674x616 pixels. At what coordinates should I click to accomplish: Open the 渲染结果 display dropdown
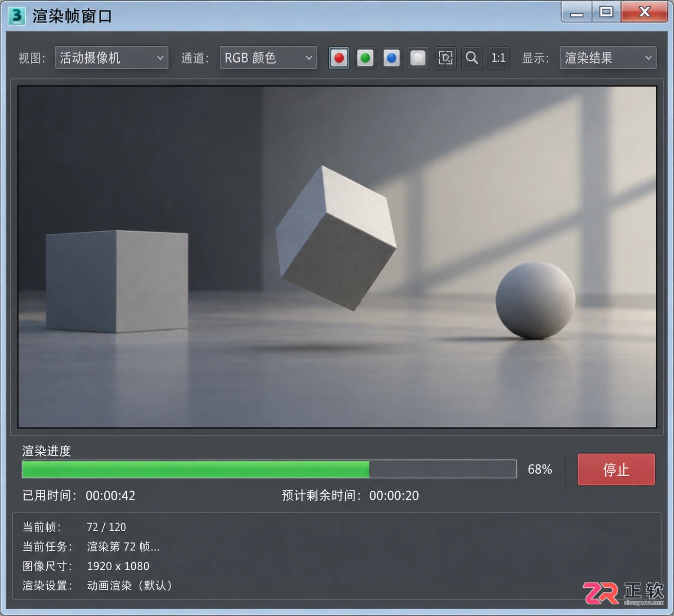click(608, 58)
